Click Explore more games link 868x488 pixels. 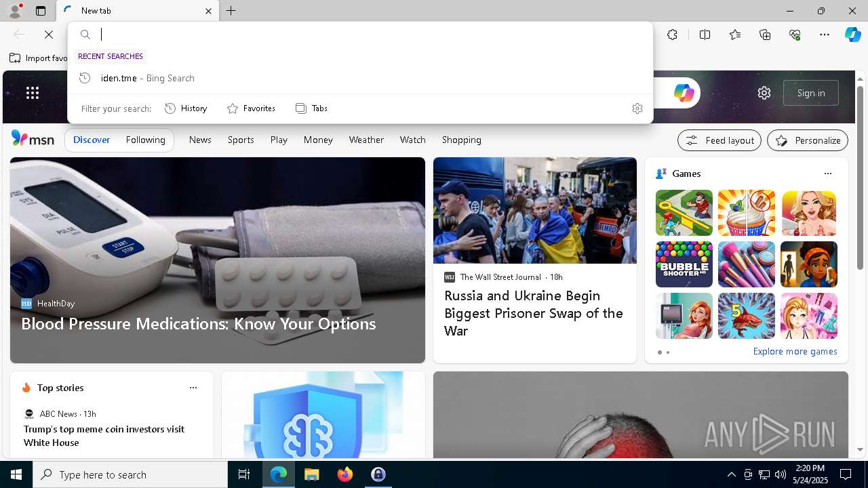point(795,352)
